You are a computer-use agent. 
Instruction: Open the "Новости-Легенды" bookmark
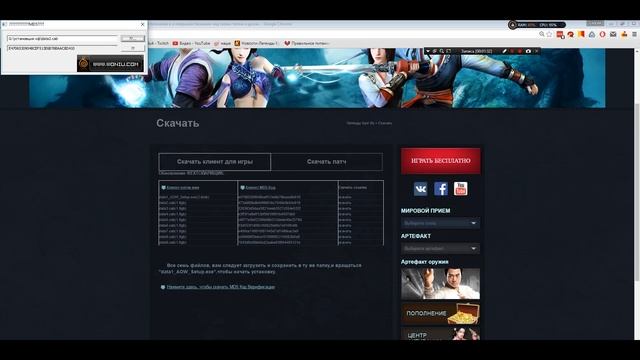[256, 43]
